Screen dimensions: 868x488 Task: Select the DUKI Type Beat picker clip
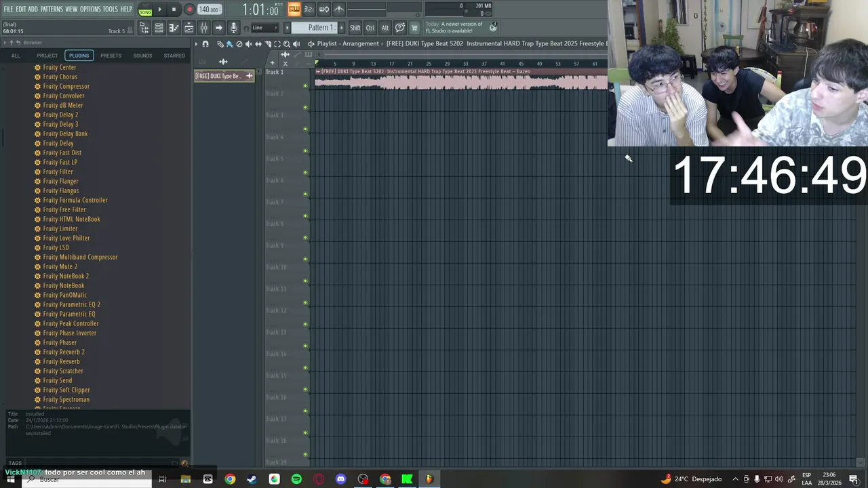pos(224,76)
